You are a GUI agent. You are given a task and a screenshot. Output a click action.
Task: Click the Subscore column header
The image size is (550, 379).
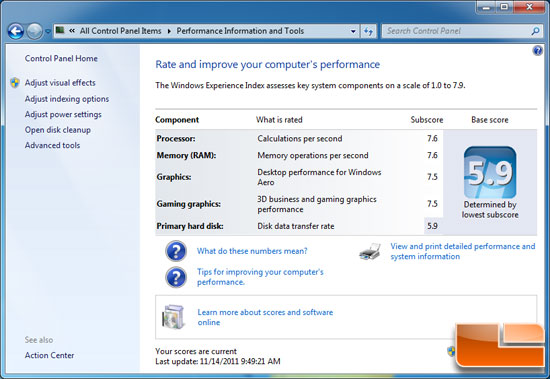427,120
